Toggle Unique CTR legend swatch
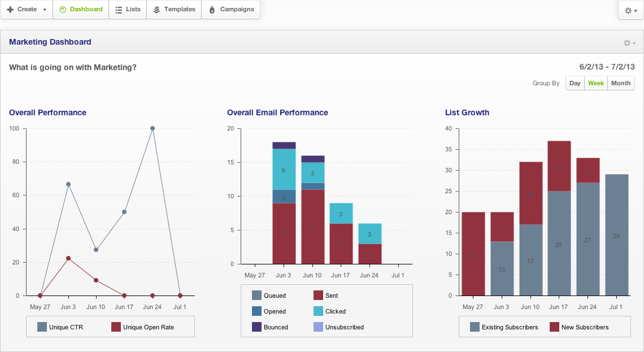This screenshot has height=352, width=644. (x=42, y=327)
